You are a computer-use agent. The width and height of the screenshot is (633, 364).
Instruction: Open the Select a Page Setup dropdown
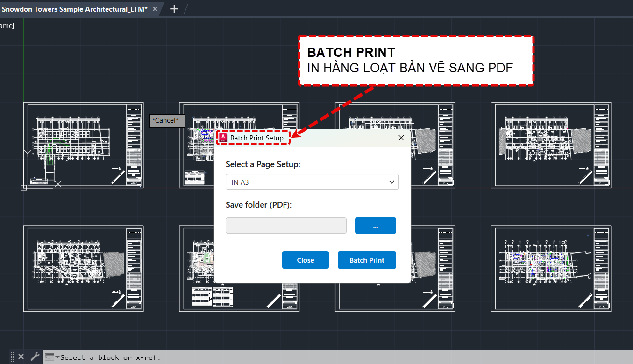312,182
